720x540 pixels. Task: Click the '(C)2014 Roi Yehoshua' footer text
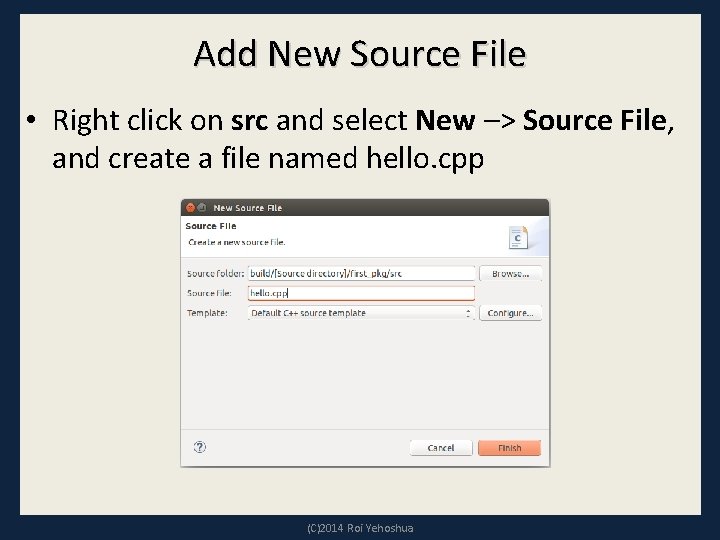tap(360, 528)
